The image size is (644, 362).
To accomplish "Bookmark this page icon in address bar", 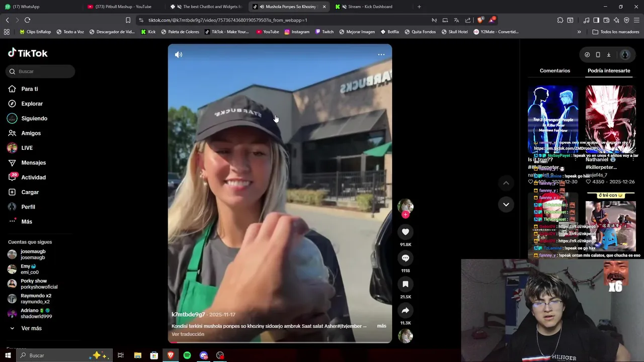I will pyautogui.click(x=128, y=20).
